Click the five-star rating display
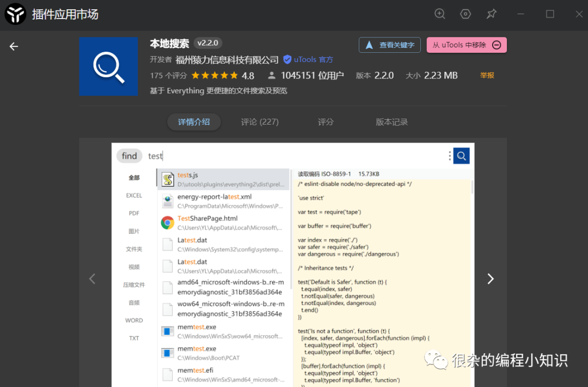 click(x=215, y=75)
